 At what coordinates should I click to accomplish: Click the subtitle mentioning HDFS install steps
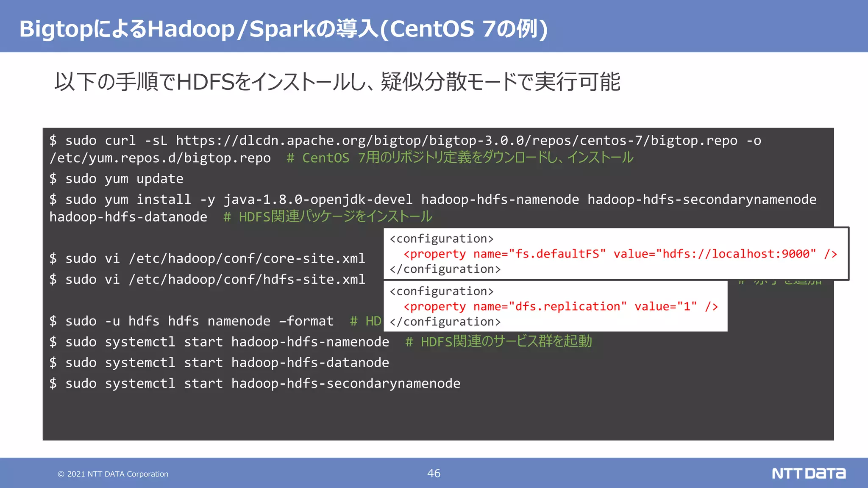[337, 82]
